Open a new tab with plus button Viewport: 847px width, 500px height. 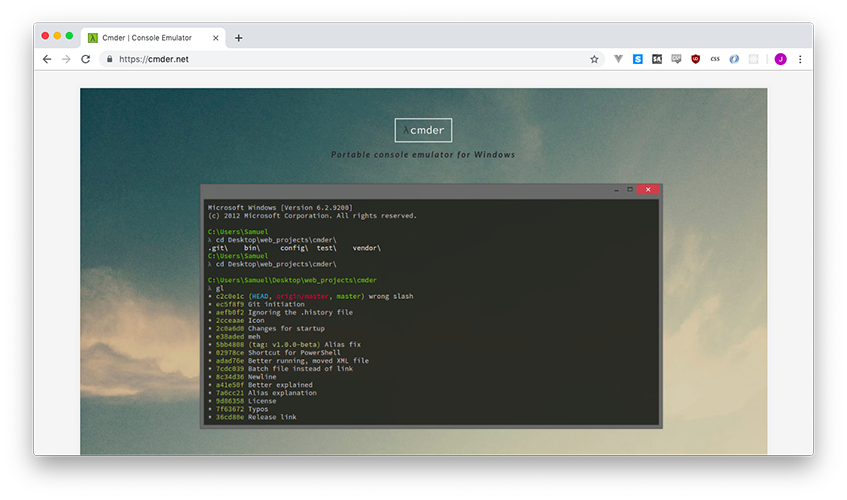239,38
